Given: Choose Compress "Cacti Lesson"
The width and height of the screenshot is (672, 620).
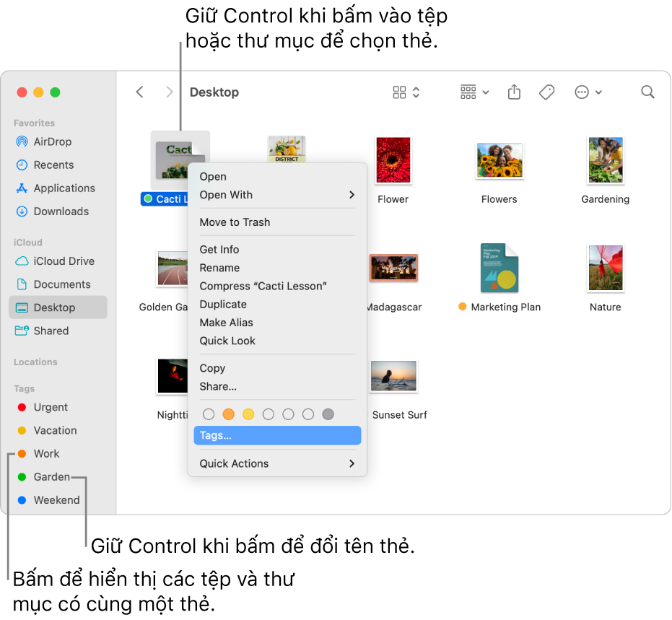Looking at the screenshot, I should click(x=277, y=286).
